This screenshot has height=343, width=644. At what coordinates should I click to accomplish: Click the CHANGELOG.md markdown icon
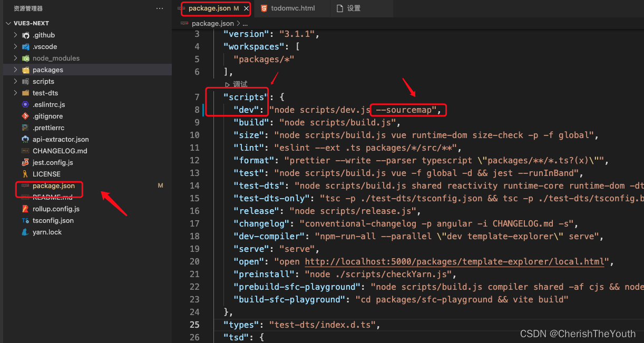(x=25, y=151)
